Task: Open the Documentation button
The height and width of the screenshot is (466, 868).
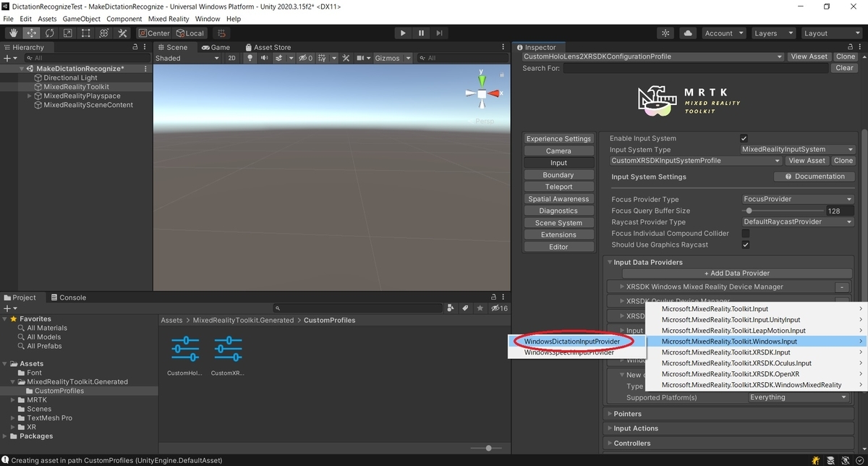Action: point(814,177)
